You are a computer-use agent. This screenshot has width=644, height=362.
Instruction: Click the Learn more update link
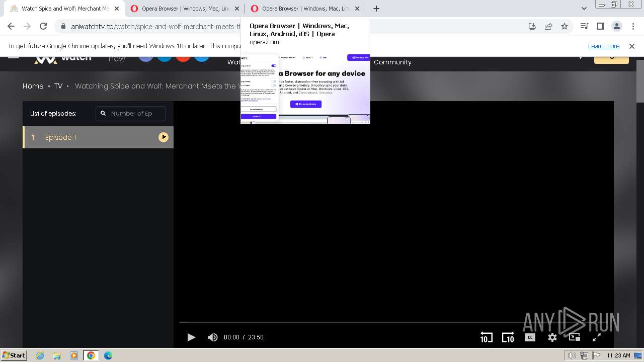tap(604, 46)
